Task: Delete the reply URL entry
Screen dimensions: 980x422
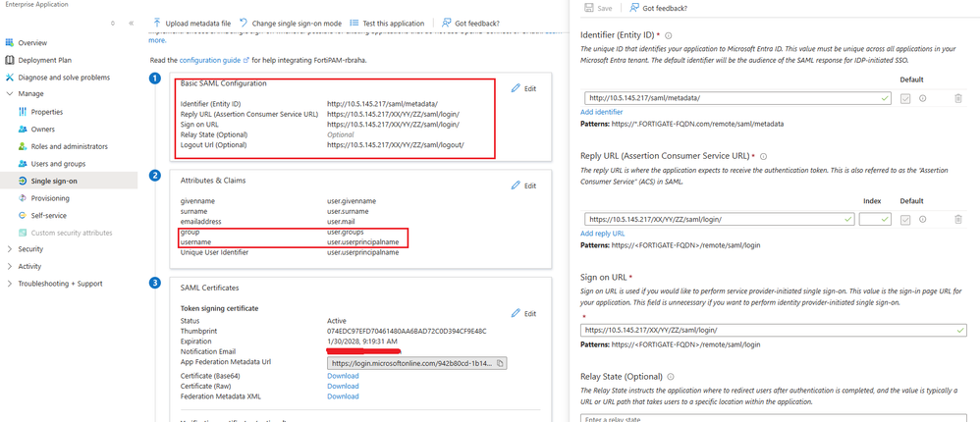Action: [958, 219]
